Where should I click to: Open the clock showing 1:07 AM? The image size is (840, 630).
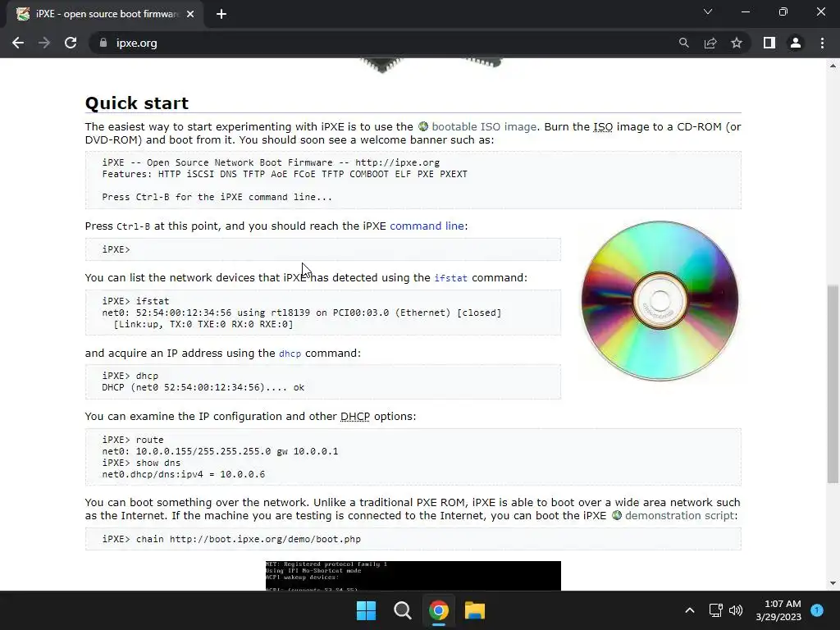pyautogui.click(x=778, y=610)
